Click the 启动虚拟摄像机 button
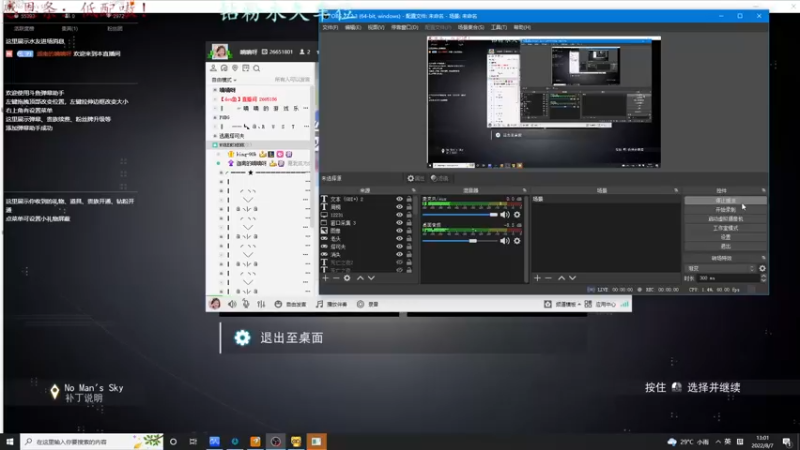The height and width of the screenshot is (450, 800). 725,219
